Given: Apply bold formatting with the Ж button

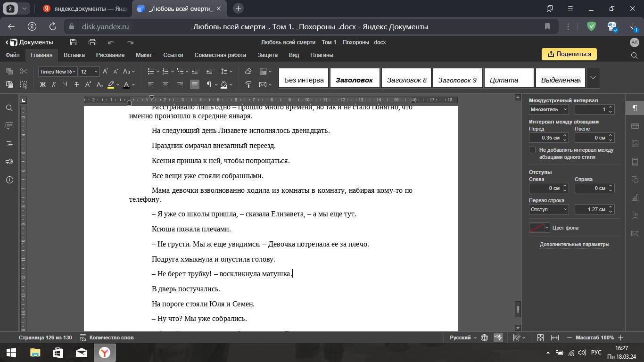Looking at the screenshot, I should [x=42, y=85].
